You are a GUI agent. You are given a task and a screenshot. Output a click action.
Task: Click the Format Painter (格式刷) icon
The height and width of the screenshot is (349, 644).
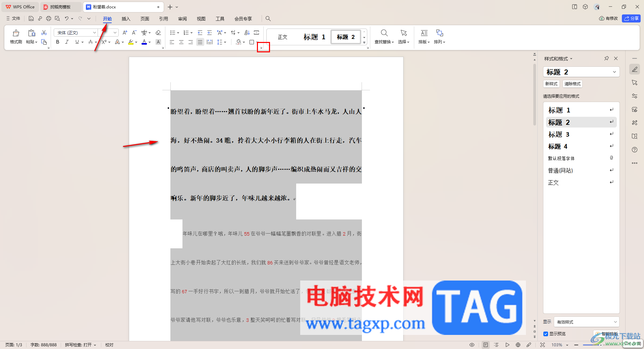(x=16, y=33)
